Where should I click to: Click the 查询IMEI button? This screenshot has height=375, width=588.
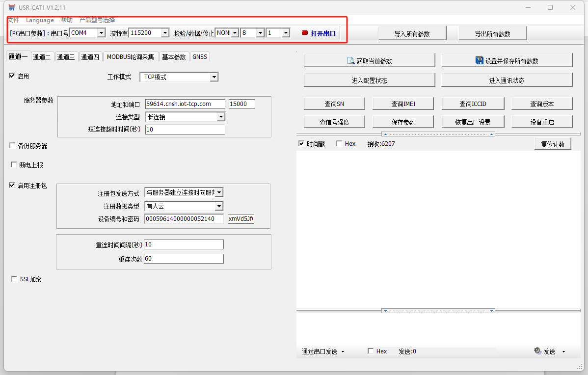(x=403, y=104)
